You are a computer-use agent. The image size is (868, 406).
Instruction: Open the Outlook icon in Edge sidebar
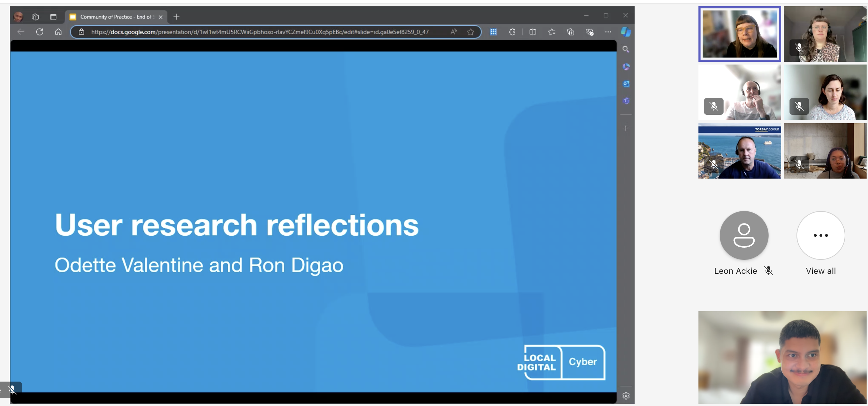(x=626, y=84)
